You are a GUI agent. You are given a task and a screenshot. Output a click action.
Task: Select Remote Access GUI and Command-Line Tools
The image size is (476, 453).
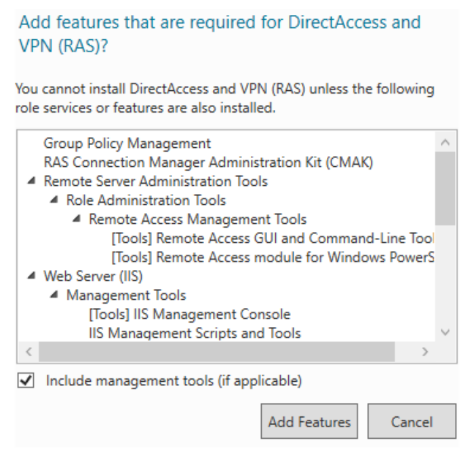coord(272,239)
